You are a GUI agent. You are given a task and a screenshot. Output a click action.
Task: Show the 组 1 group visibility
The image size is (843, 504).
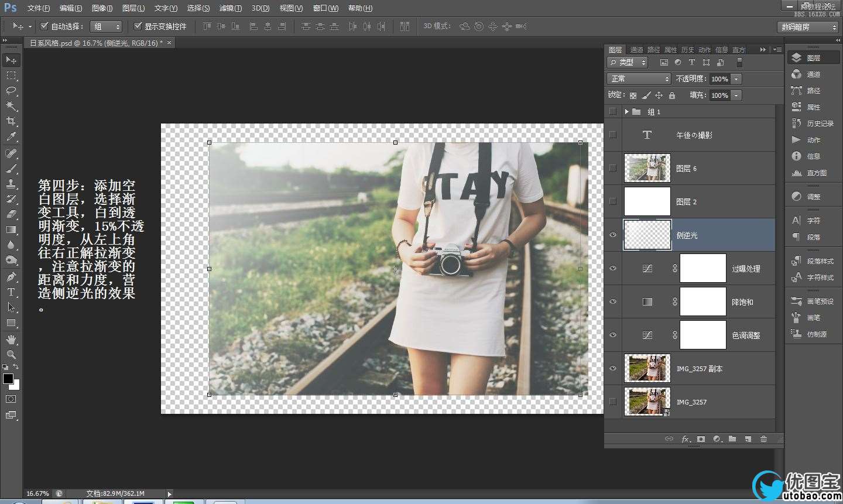613,111
